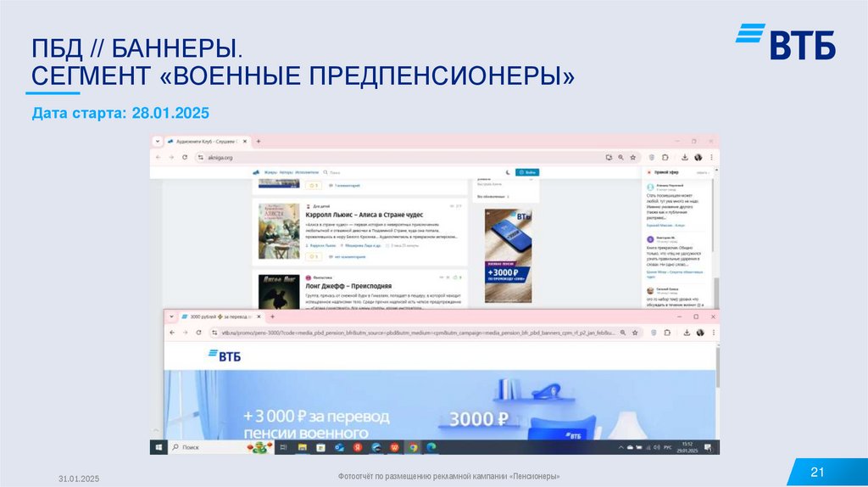Open Кэрролл Льюис – Алиса в Стране чудес title

pos(364,215)
